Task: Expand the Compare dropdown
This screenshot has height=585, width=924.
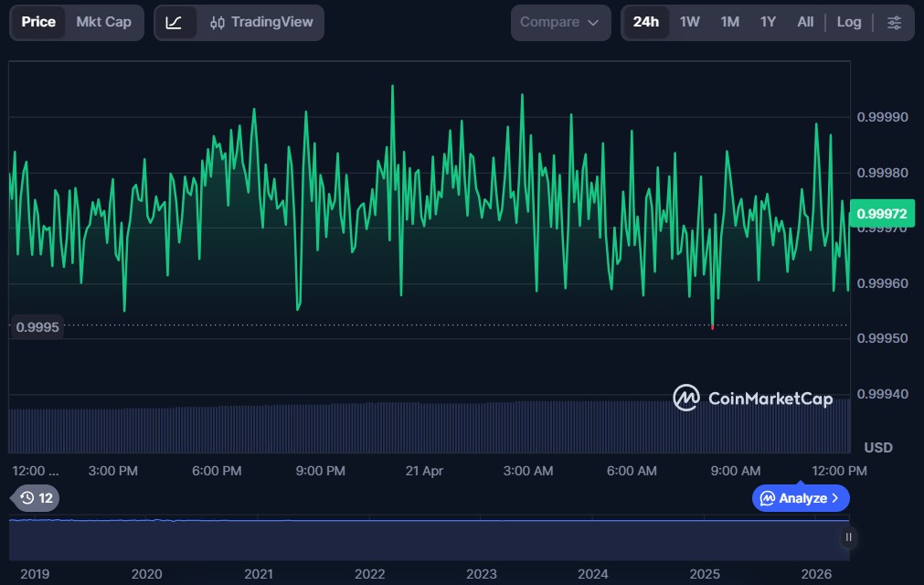Action: pyautogui.click(x=559, y=23)
